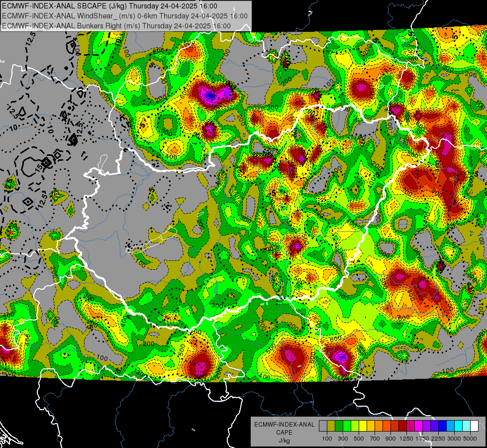Click the 500 legend tick label

(x=359, y=439)
